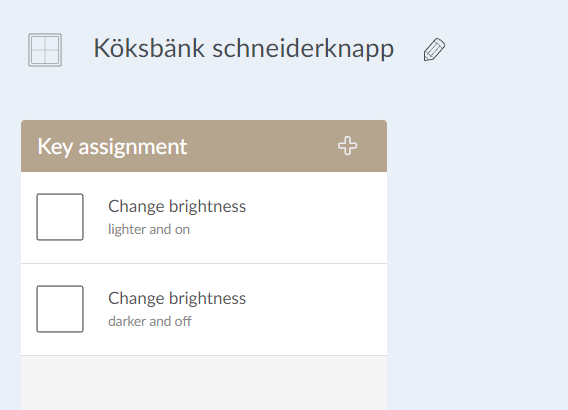Click the empty gray area below assignments
Image resolution: width=568 pixels, height=410 pixels.
(204, 383)
